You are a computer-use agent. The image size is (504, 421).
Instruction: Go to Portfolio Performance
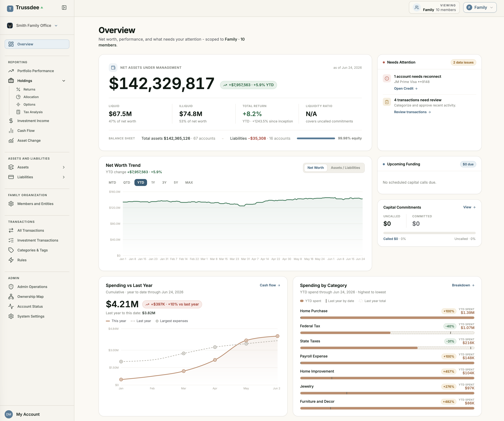click(37, 71)
